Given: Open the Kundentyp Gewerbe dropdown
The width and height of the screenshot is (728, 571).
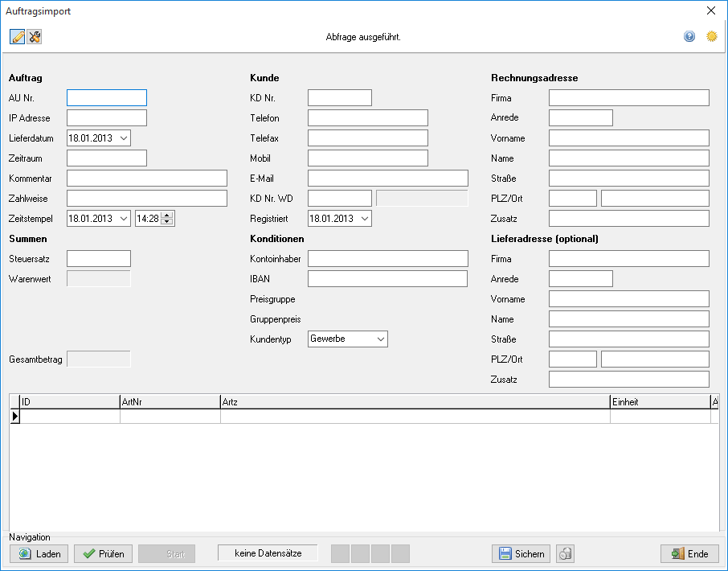Looking at the screenshot, I should click(x=381, y=339).
